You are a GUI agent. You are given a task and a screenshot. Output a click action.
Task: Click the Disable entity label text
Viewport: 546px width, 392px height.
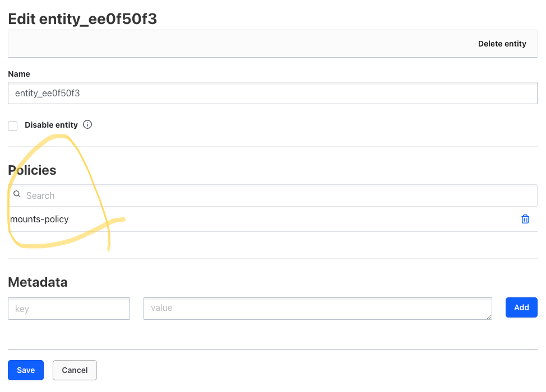point(51,125)
